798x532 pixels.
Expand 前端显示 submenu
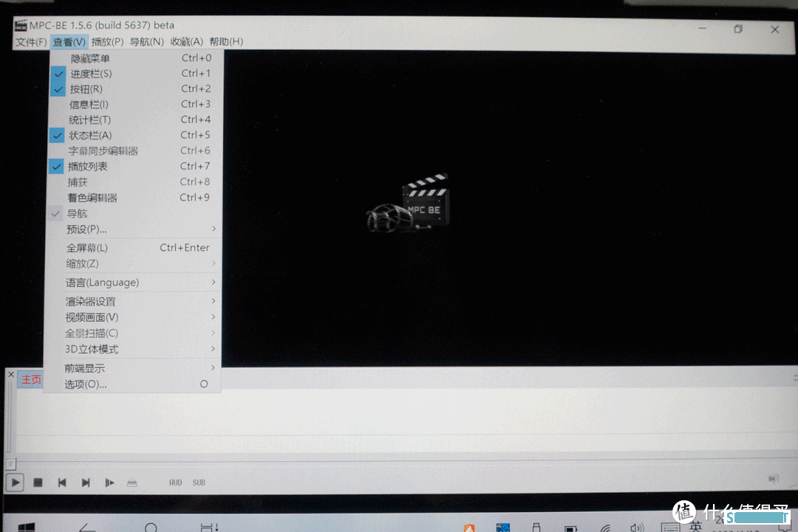[x=132, y=368]
